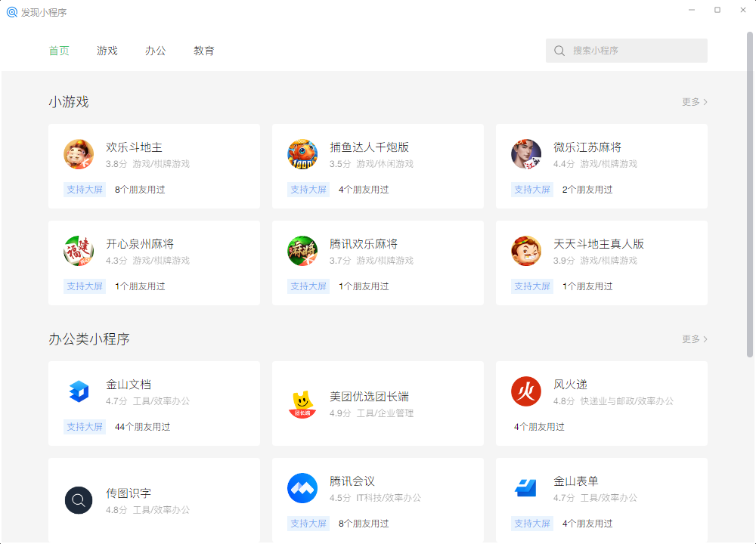The image size is (756, 544).
Task: Select the 风火递 title
Action: pos(570,385)
